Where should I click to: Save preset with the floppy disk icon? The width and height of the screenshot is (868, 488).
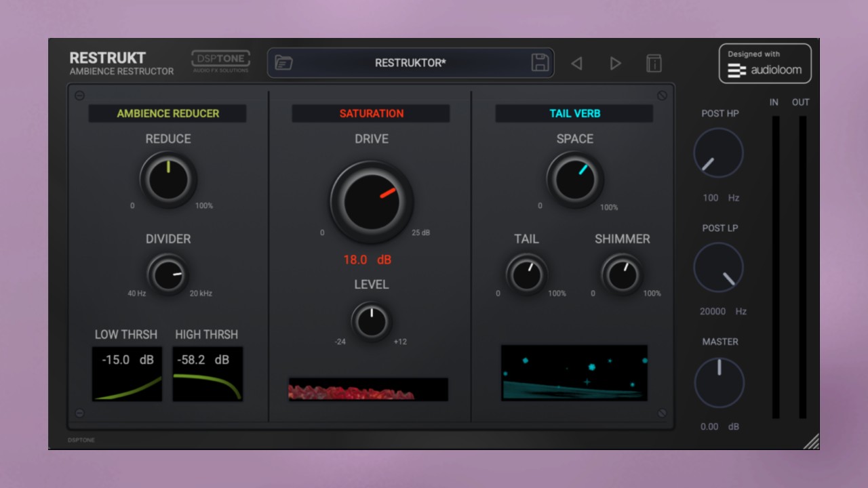click(x=540, y=63)
